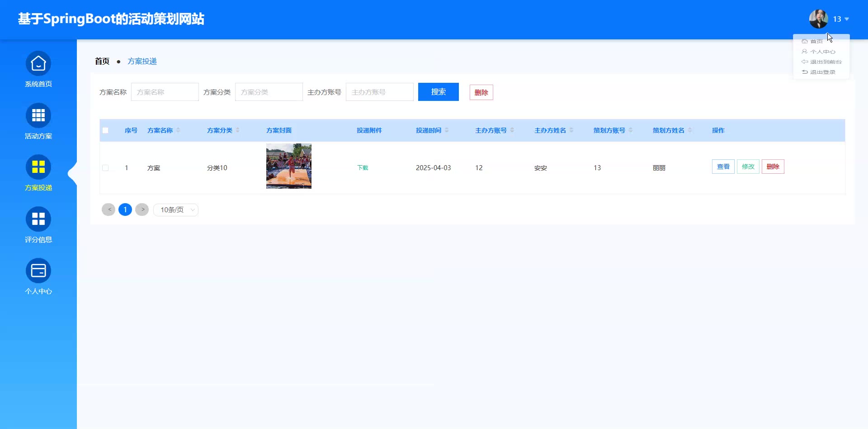This screenshot has width=868, height=429.
Task: Expand the 10条/页 page size dropdown
Action: pyautogui.click(x=176, y=210)
